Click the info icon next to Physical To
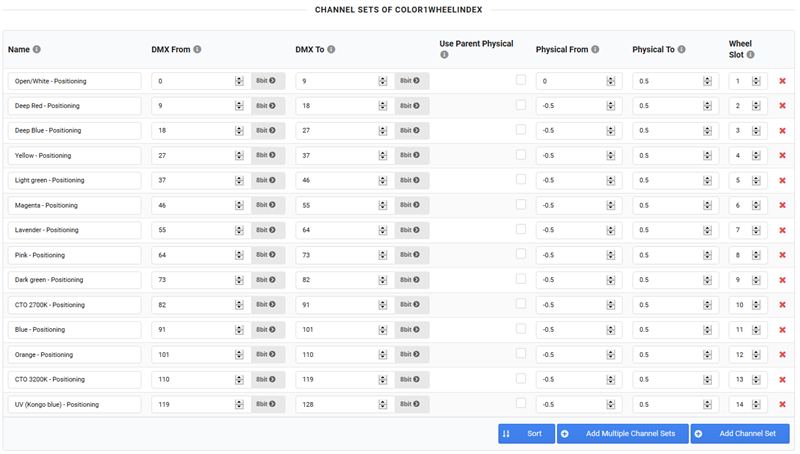This screenshot has height=454, width=800. (681, 49)
